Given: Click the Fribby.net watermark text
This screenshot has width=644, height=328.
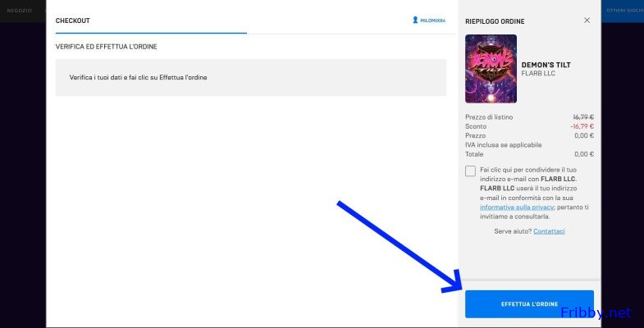Looking at the screenshot, I should pyautogui.click(x=596, y=312).
